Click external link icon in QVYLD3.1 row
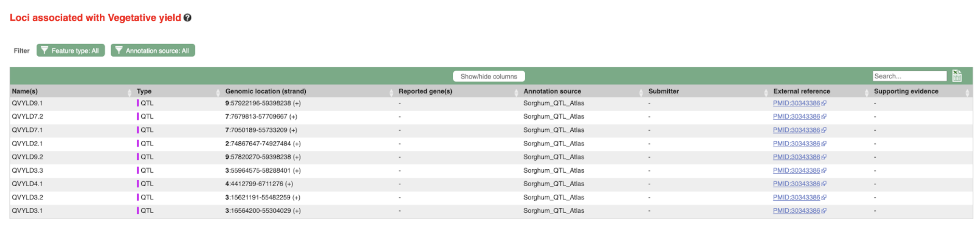 coord(823,211)
